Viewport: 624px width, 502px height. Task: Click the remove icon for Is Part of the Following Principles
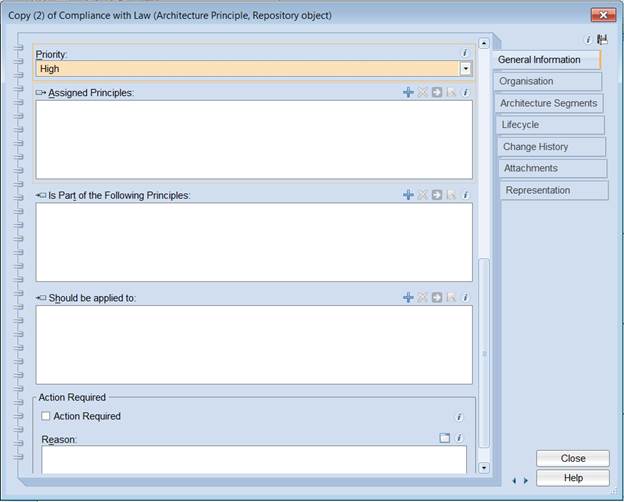pyautogui.click(x=423, y=195)
